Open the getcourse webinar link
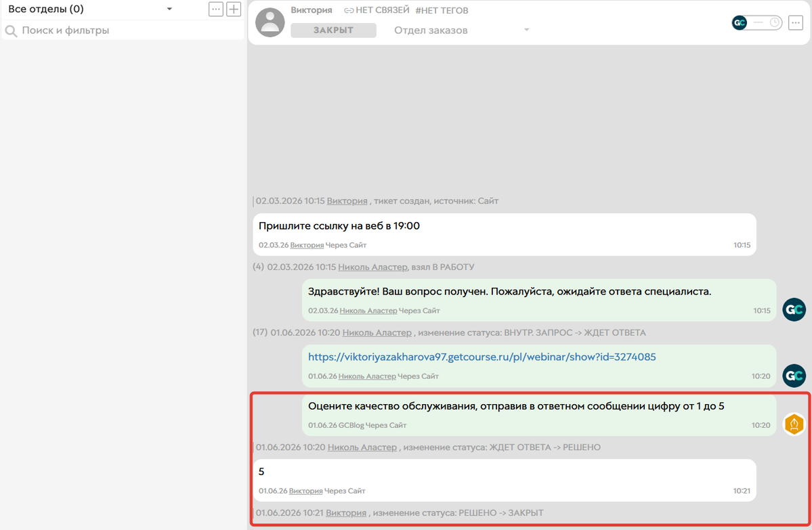Screen dimensions: 812x530 [482, 357]
